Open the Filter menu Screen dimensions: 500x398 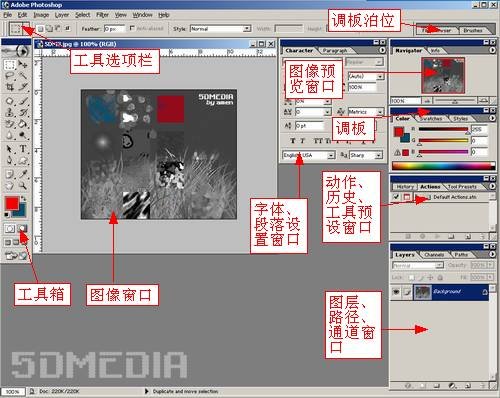(102, 15)
